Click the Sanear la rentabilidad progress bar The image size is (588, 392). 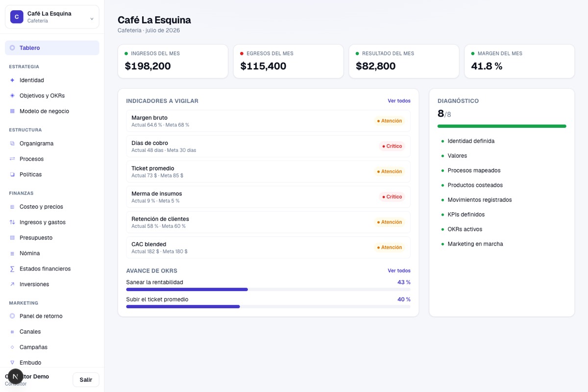[x=269, y=290]
